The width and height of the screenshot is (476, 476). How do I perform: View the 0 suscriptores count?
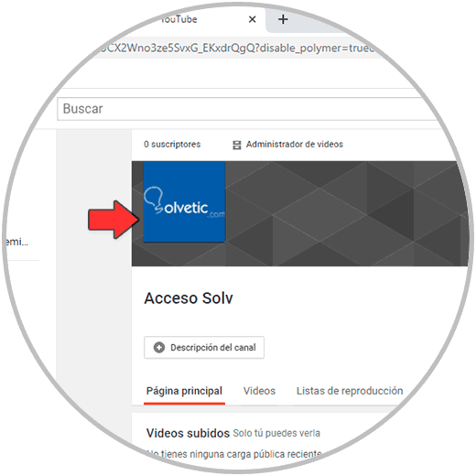172,145
